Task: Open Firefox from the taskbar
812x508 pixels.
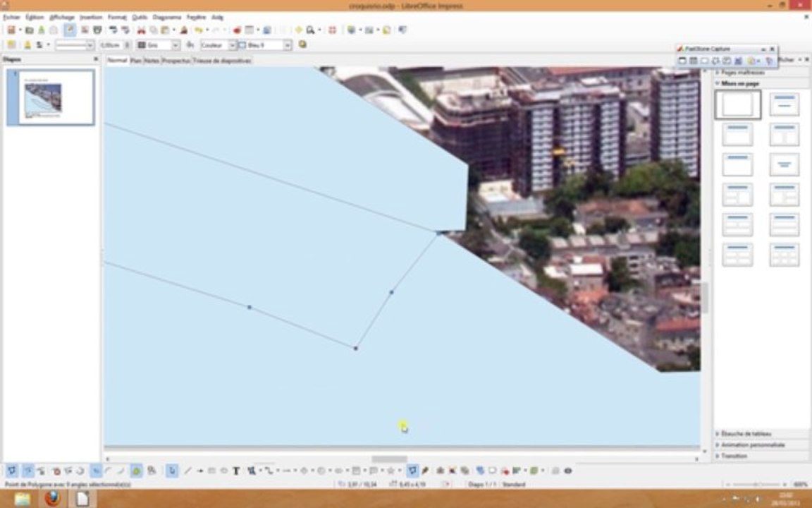Action: 51,500
